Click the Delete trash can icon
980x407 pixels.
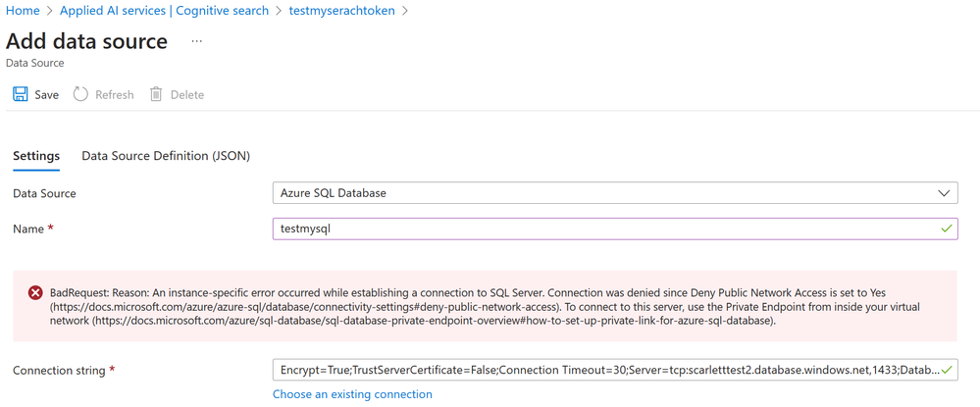(156, 94)
